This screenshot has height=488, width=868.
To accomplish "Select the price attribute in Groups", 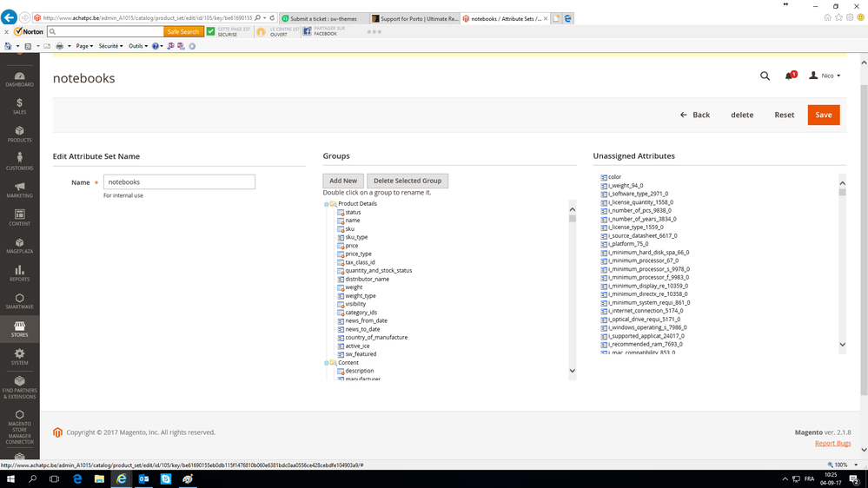I will 352,246.
